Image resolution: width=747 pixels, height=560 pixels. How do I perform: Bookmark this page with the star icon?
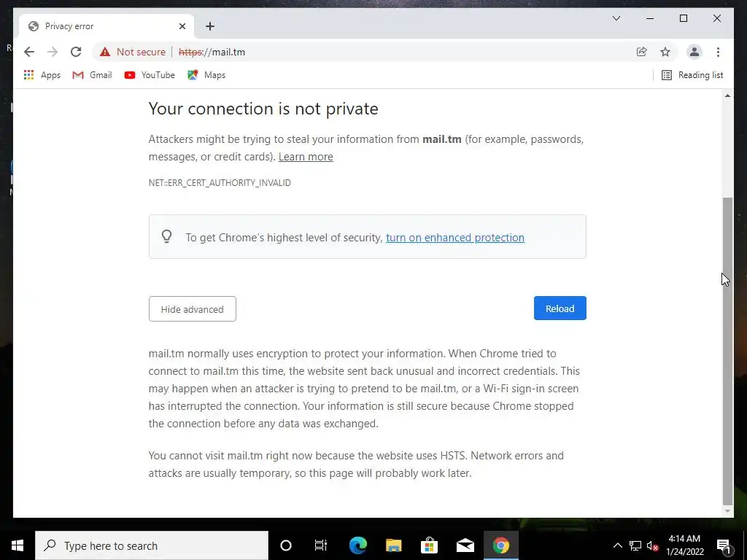665,52
